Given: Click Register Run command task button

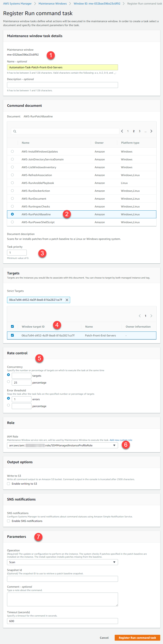Looking at the screenshot, I should pyautogui.click(x=137, y=638).
